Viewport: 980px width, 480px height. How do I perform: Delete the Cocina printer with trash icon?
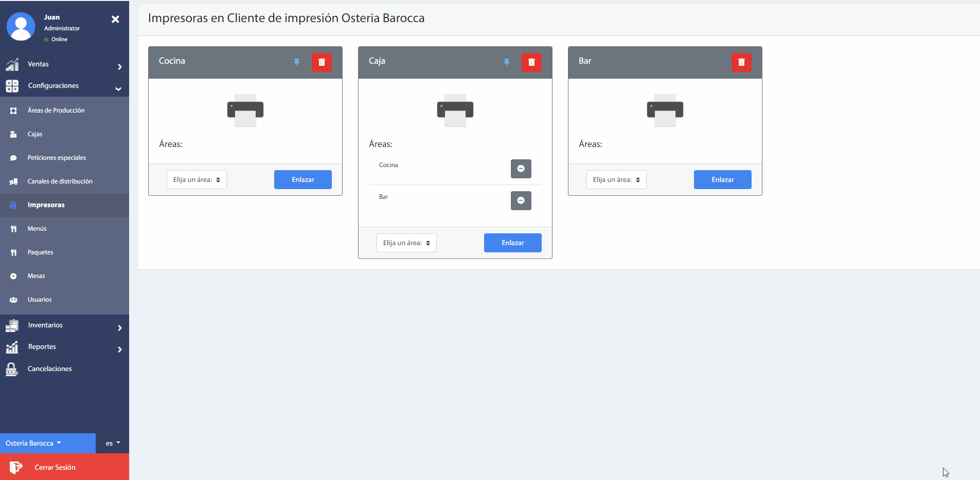pos(322,62)
